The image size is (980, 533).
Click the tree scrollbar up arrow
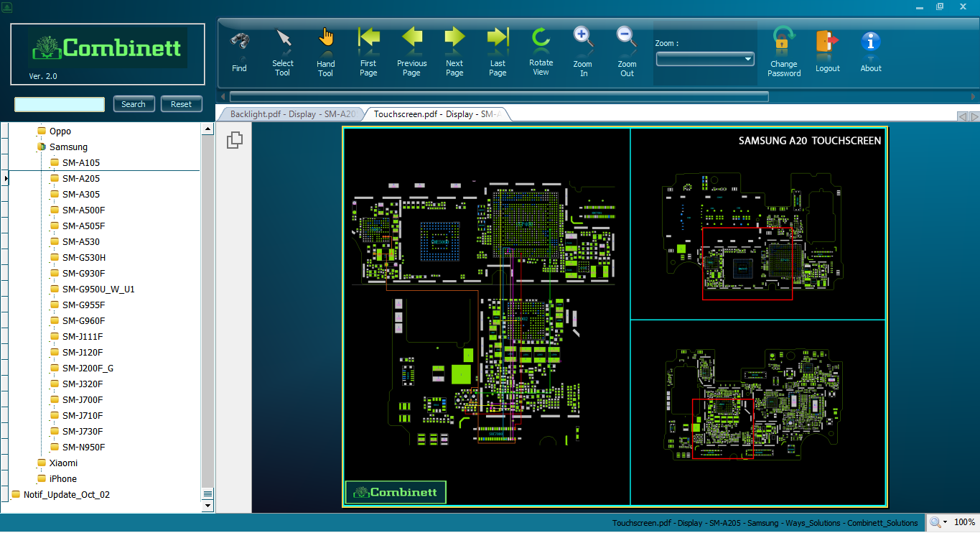pos(208,129)
